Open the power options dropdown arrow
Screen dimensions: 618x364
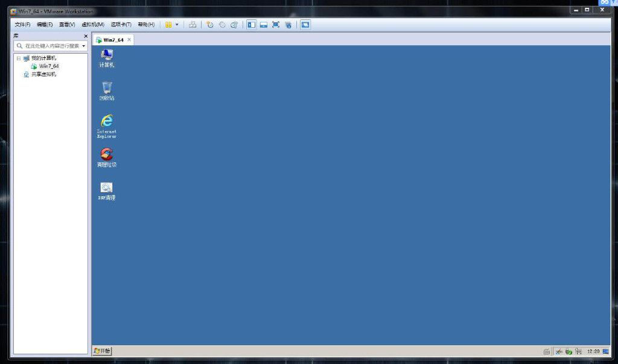click(x=177, y=25)
